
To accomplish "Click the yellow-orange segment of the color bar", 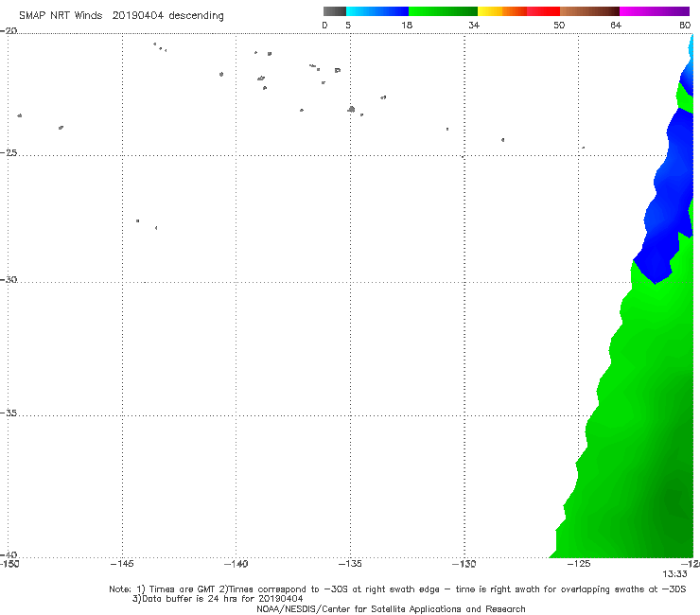I will pyautogui.click(x=502, y=11).
